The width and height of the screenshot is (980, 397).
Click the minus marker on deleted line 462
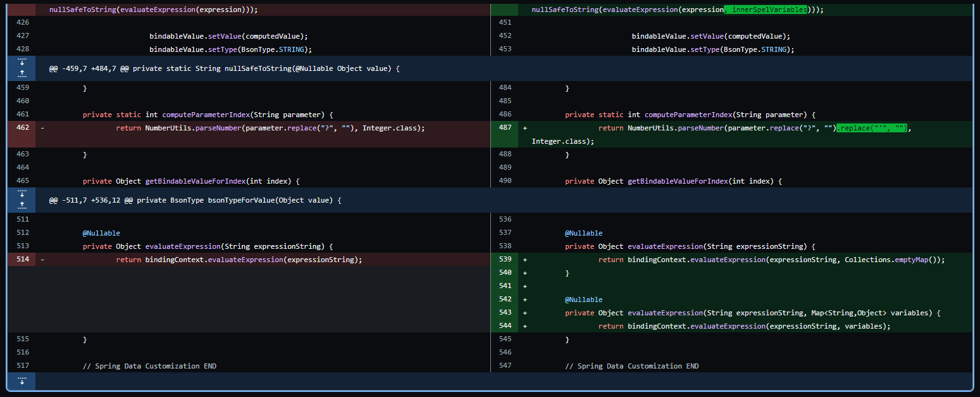coord(42,127)
